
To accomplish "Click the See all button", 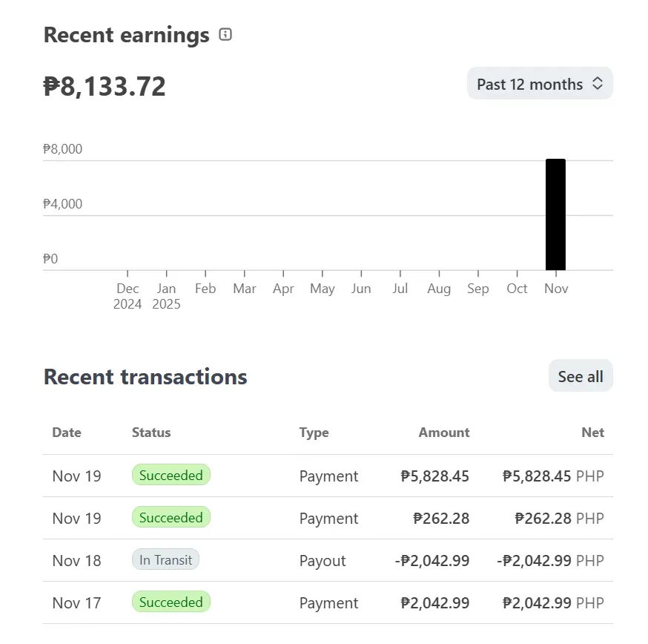I will pos(581,376).
